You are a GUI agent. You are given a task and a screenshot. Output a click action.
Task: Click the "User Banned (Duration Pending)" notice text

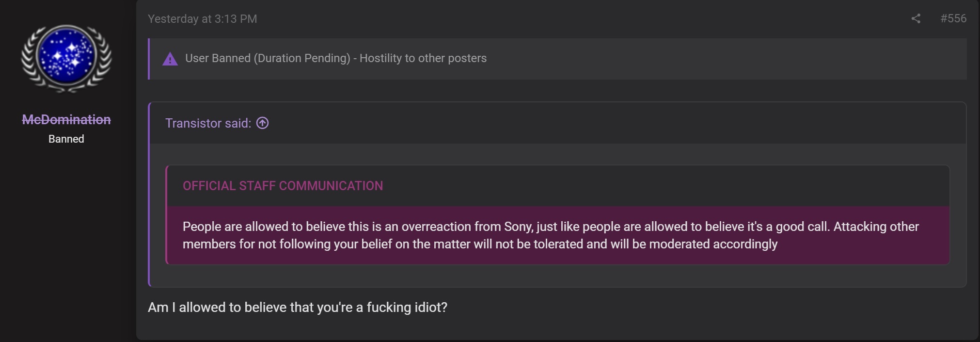click(268, 58)
